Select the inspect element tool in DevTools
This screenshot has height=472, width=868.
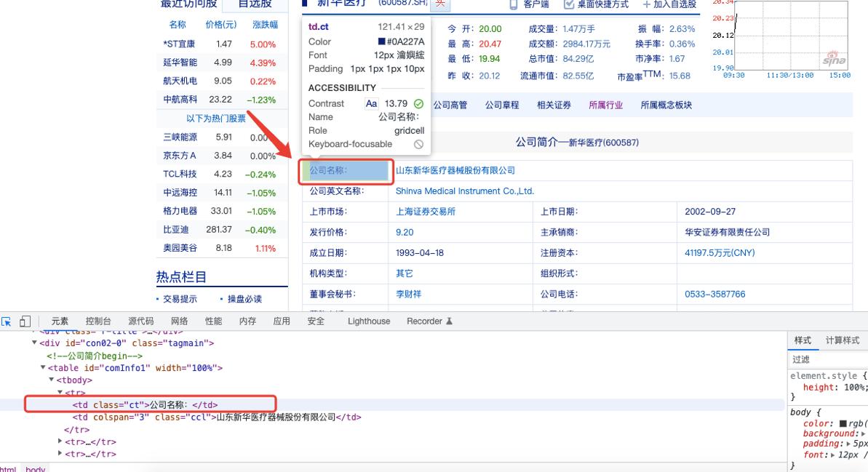click(x=7, y=321)
